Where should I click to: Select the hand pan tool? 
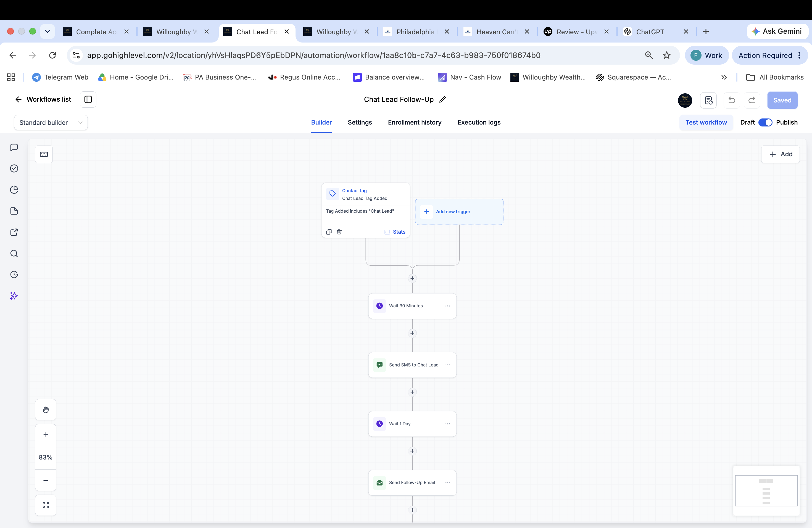click(x=46, y=410)
